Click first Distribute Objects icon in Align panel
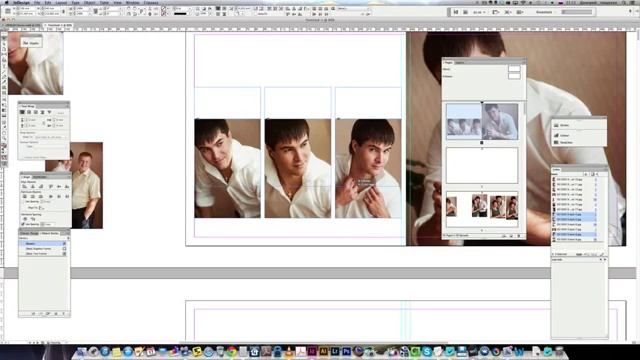 click(x=24, y=196)
